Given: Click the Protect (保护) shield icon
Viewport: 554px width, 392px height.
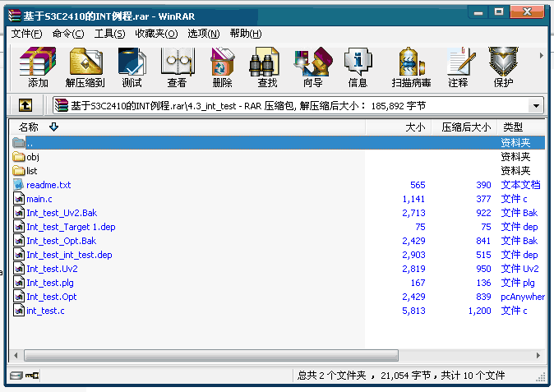Looking at the screenshot, I should click(503, 67).
